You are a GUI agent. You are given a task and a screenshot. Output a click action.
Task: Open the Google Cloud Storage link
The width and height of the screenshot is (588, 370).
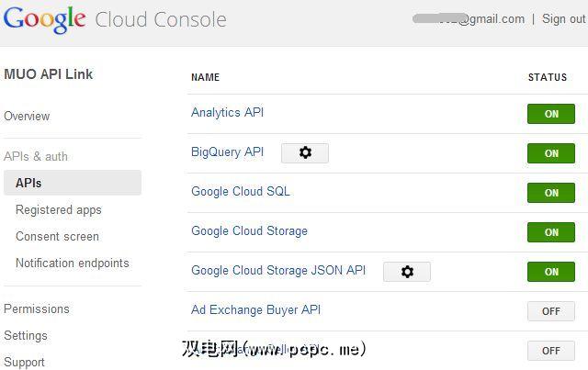(x=249, y=230)
